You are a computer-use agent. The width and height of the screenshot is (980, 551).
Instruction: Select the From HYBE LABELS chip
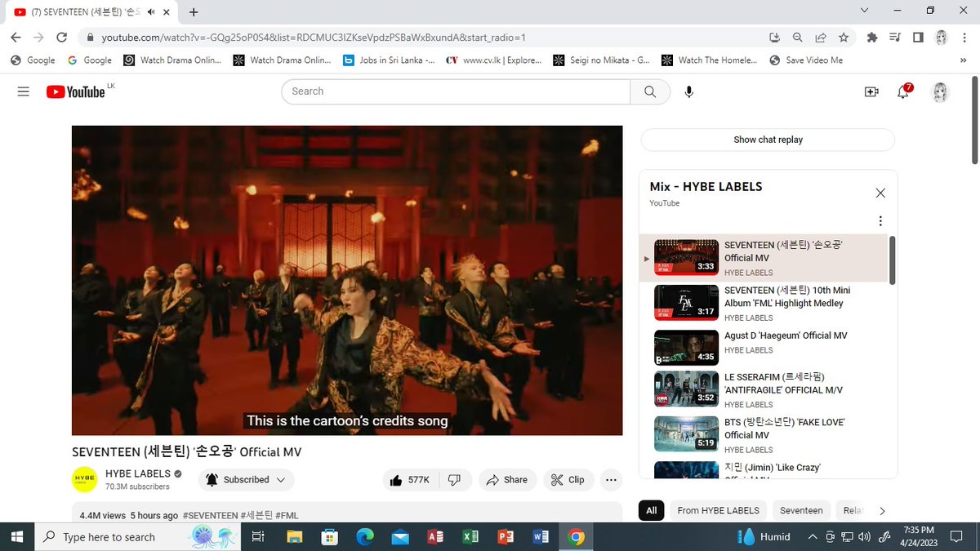click(x=719, y=511)
